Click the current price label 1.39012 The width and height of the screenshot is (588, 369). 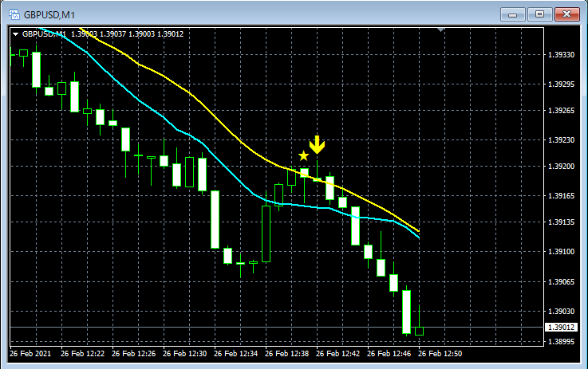click(x=561, y=328)
